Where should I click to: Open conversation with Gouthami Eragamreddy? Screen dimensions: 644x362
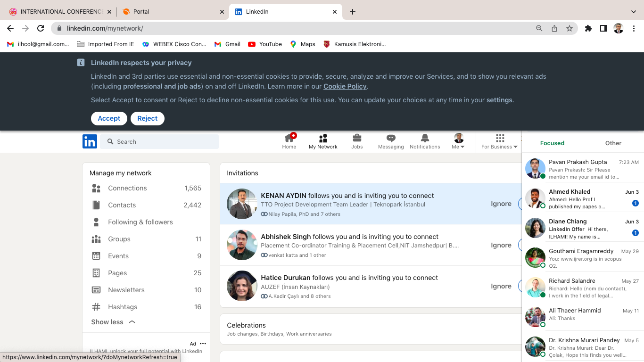tap(583, 258)
